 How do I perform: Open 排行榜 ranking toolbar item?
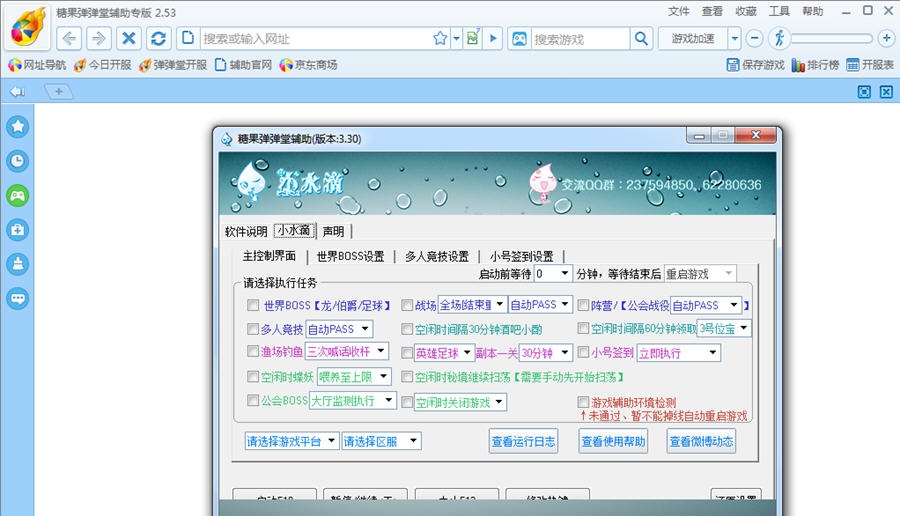pos(815,65)
